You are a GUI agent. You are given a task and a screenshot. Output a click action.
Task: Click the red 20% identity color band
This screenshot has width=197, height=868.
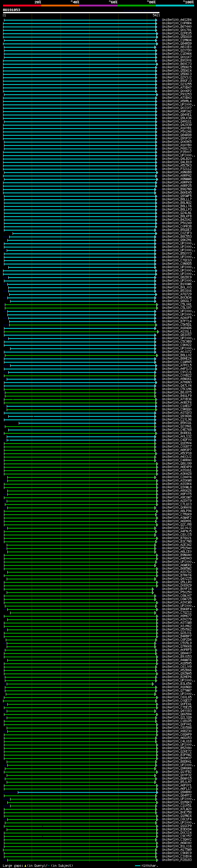(22, 6)
